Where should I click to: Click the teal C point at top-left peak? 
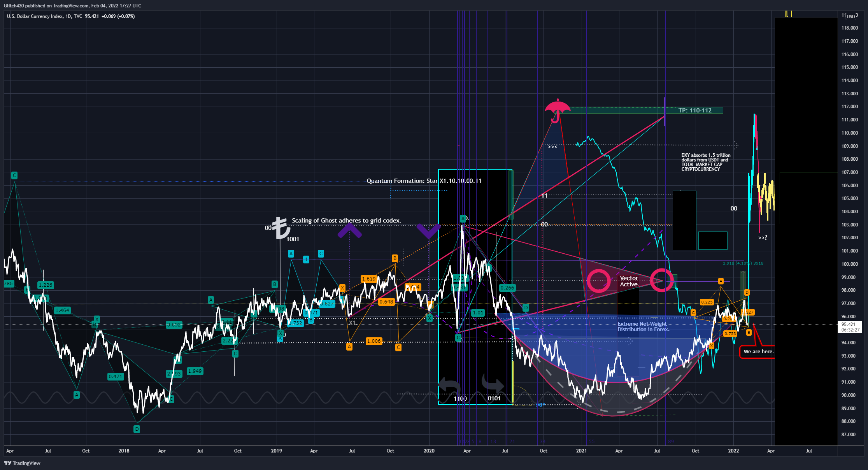(x=14, y=175)
